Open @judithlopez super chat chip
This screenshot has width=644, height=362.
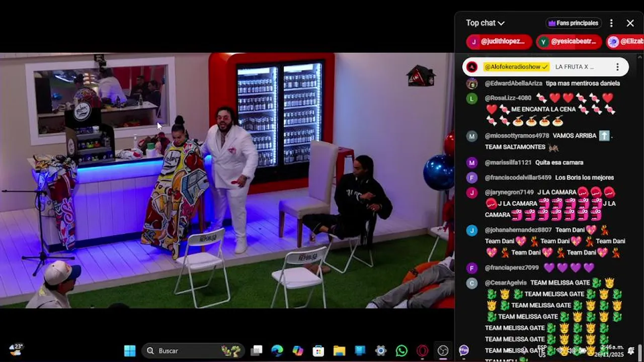coord(499,42)
